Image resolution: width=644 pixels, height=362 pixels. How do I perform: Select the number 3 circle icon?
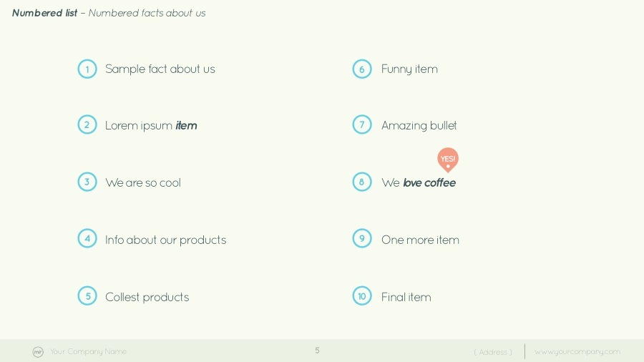[x=87, y=182]
